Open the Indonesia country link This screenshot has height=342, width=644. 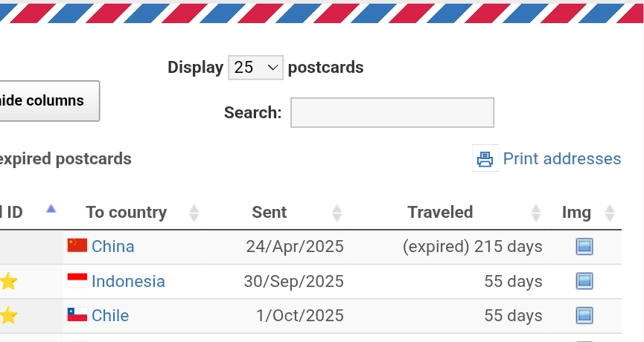tap(128, 281)
